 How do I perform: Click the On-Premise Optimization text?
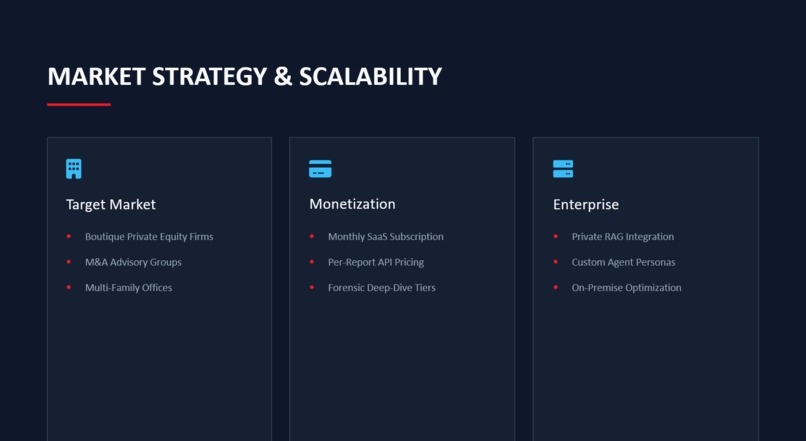pos(627,288)
